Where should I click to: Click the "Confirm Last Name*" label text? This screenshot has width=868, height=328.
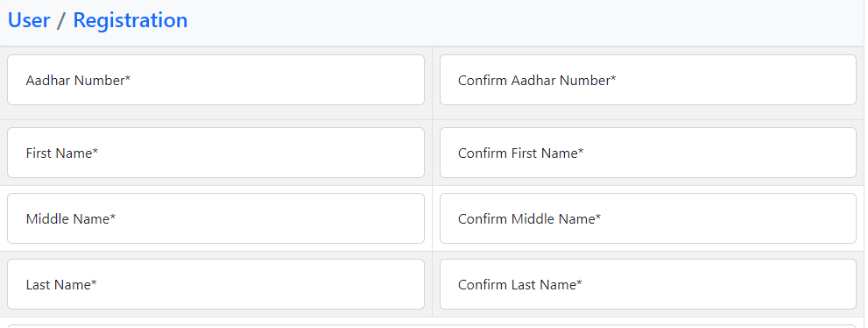pos(519,285)
